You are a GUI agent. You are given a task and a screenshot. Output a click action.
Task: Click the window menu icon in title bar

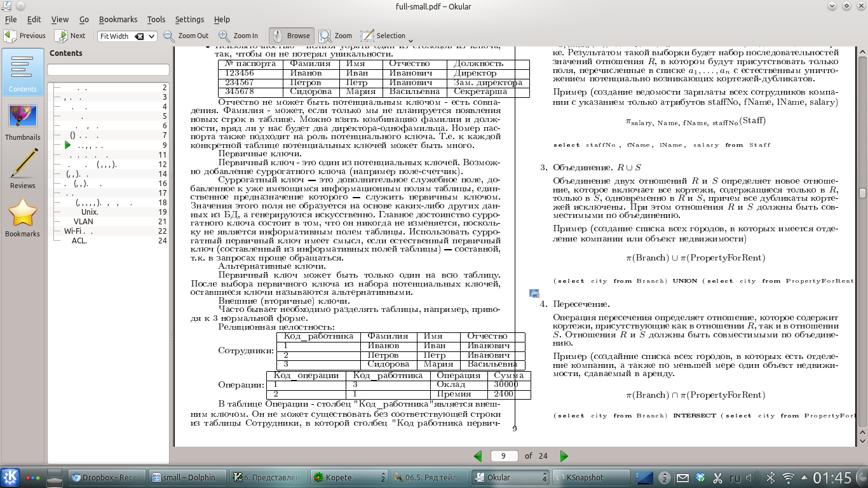[x=6, y=6]
